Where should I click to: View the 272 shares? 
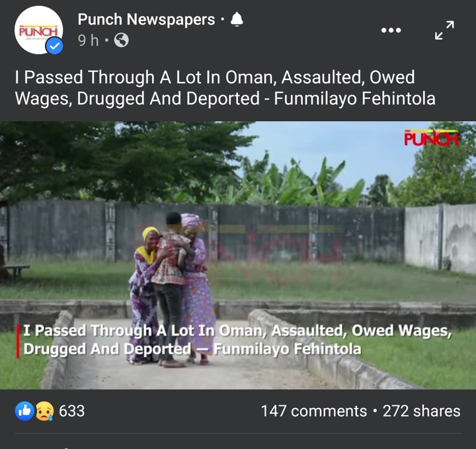(x=421, y=411)
